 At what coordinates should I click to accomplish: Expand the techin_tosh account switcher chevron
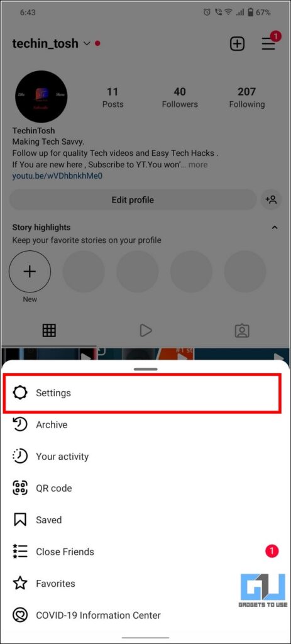tap(87, 43)
